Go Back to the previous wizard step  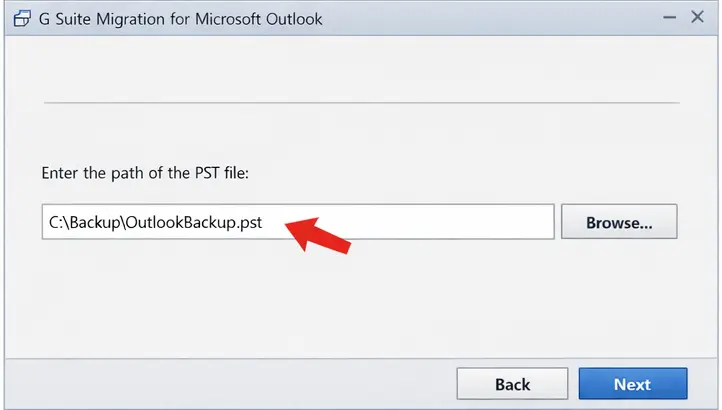pos(512,384)
